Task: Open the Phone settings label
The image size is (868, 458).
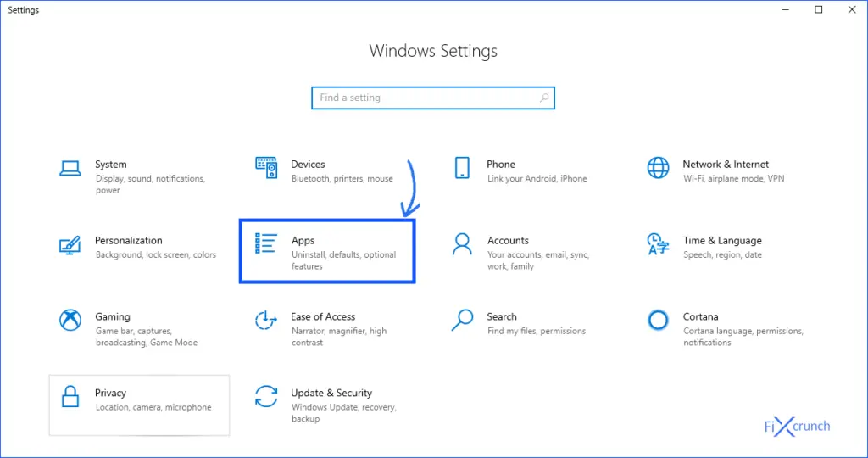Action: [501, 165]
